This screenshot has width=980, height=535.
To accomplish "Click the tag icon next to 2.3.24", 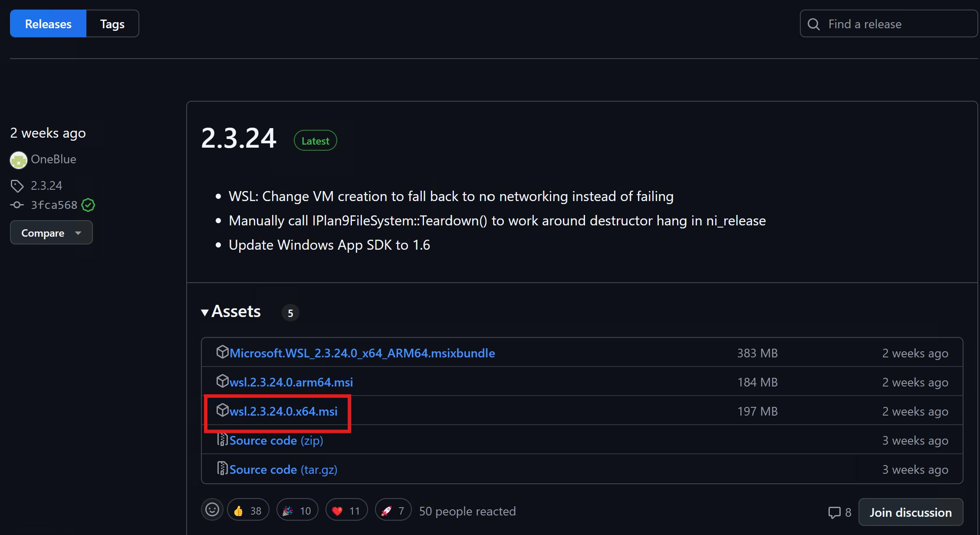I will click(17, 185).
